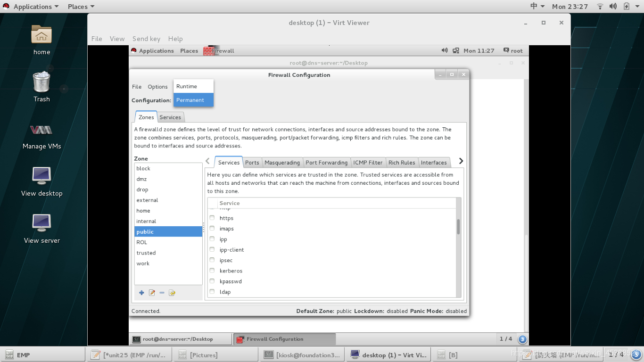Image resolution: width=644 pixels, height=362 pixels.
Task: Select the ROL zone
Action: pyautogui.click(x=168, y=242)
